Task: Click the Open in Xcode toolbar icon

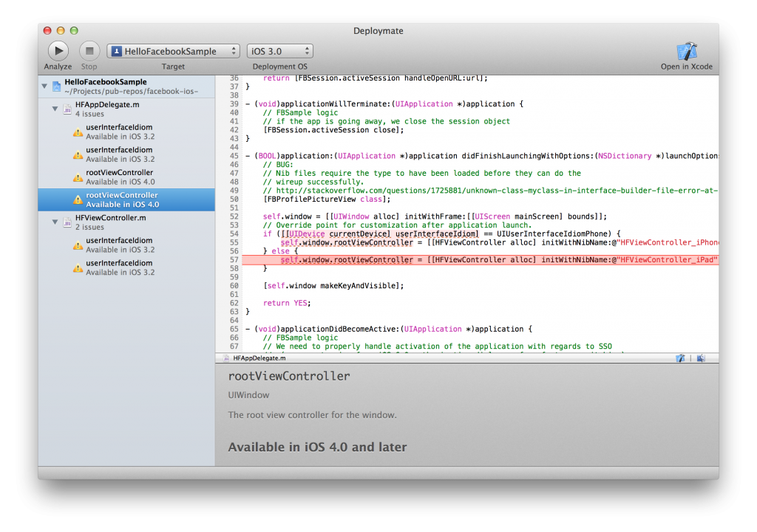Action: click(686, 51)
